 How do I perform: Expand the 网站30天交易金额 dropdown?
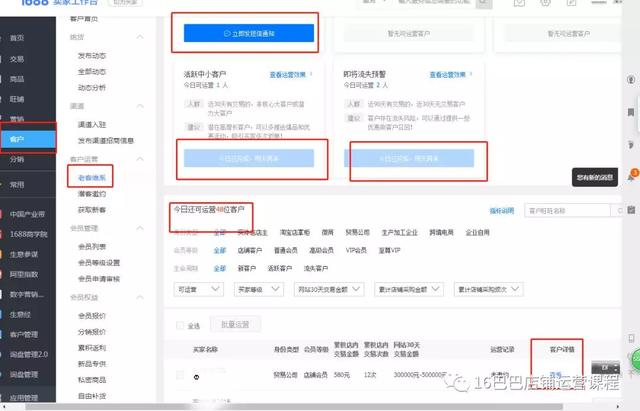[x=329, y=289]
